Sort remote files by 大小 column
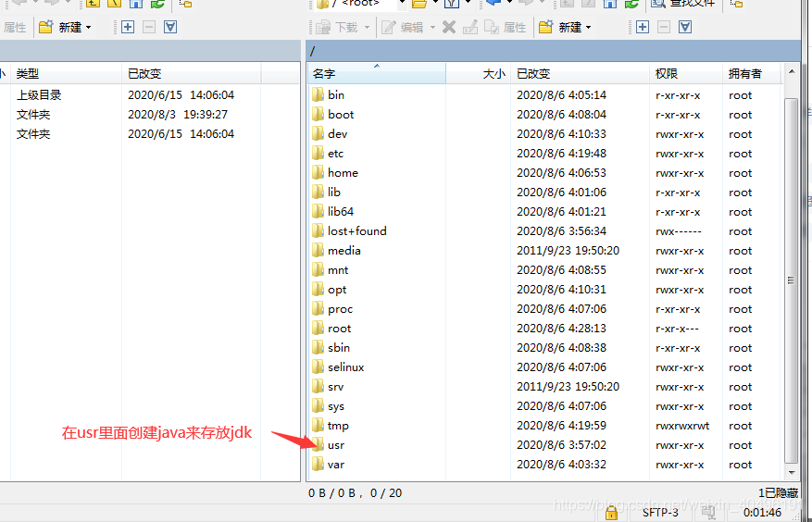 click(478, 73)
